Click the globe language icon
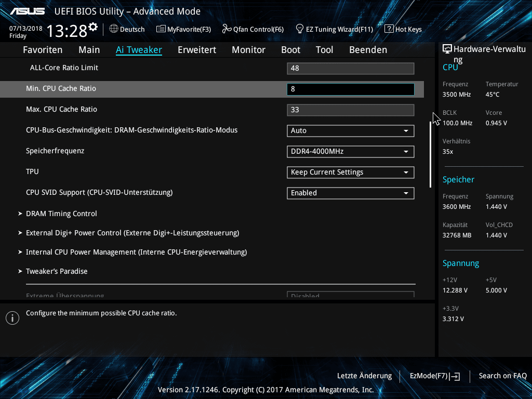Viewport: 532px width, 399px height. [114, 29]
